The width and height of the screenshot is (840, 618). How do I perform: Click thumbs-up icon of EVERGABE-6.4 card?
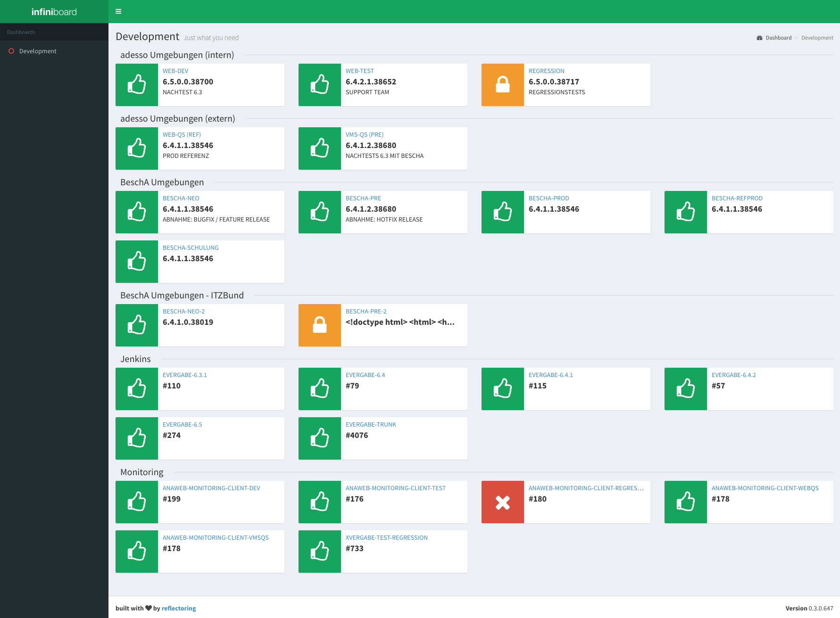tap(320, 389)
